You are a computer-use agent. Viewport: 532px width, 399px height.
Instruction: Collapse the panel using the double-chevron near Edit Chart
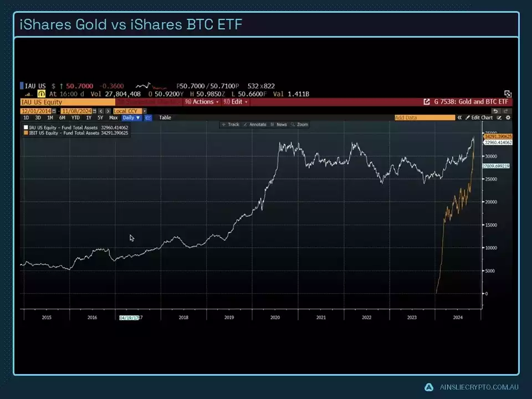coord(459,117)
